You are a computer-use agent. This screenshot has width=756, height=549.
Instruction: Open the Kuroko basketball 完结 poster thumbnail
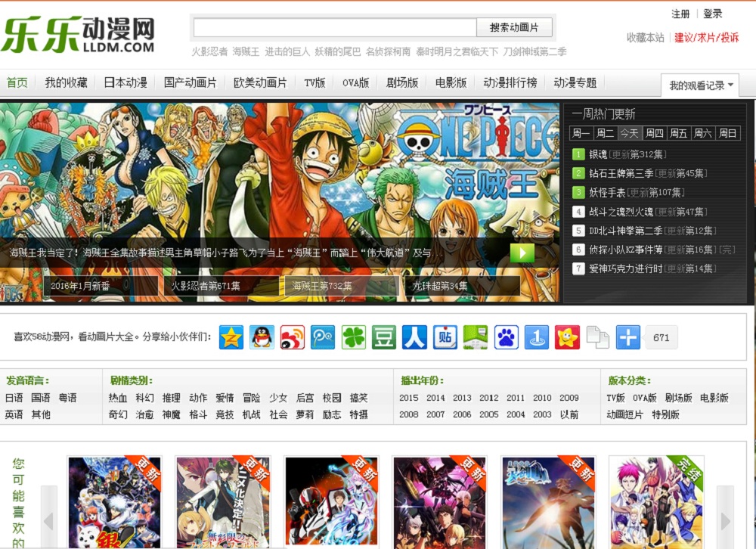[657, 502]
